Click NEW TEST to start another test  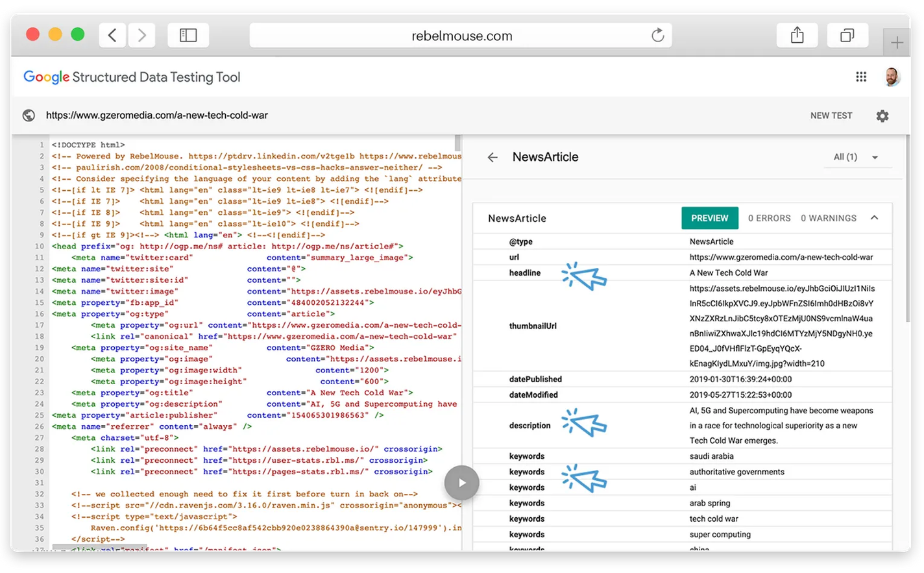coord(831,115)
